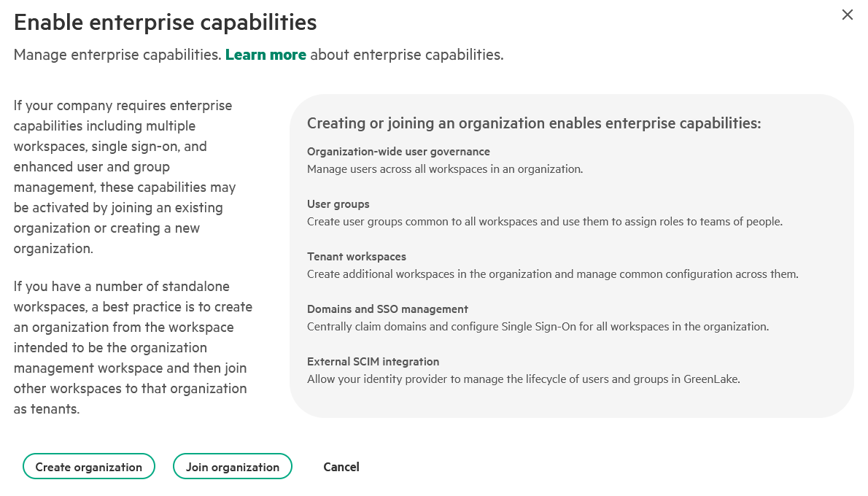Click the "Manage users across all workspaces" description

point(445,169)
